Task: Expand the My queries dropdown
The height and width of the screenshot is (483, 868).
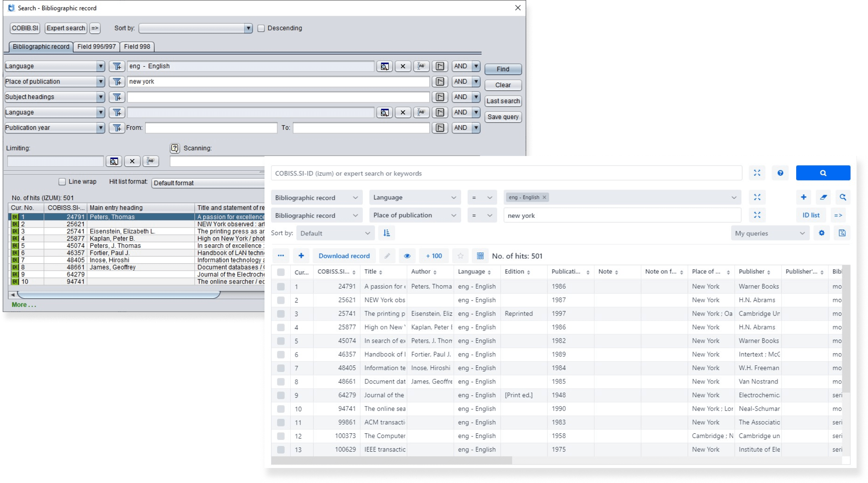Action: tap(769, 233)
